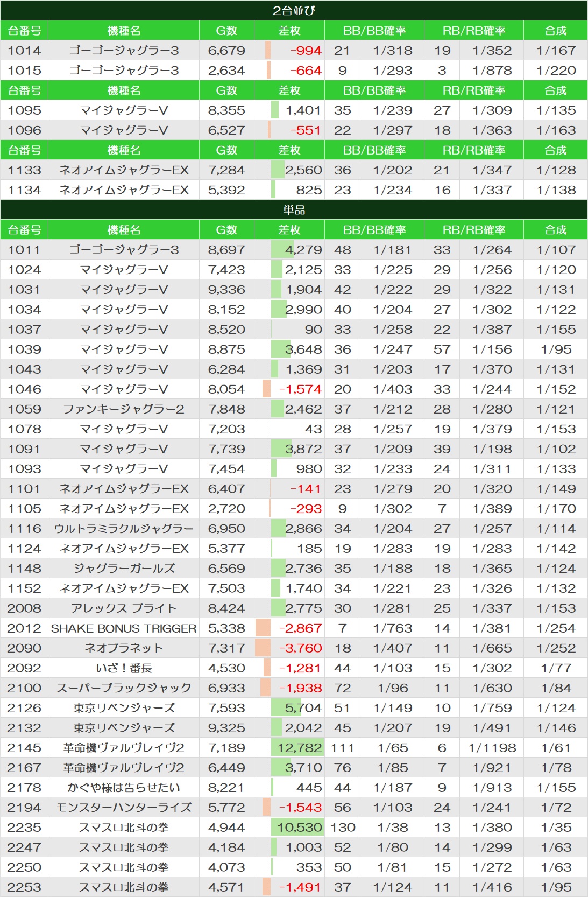Click the 単品 section header
The height and width of the screenshot is (897, 588).
(294, 209)
